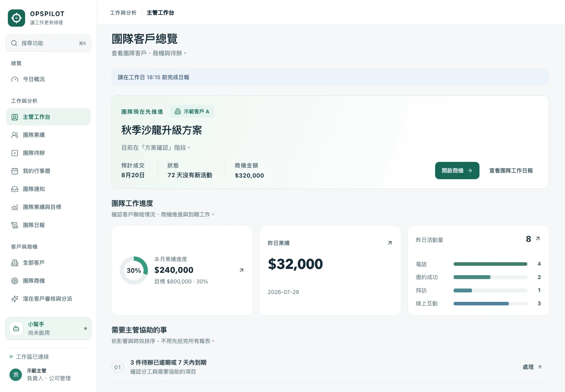Click the 示範客戶 A tag

[192, 111]
